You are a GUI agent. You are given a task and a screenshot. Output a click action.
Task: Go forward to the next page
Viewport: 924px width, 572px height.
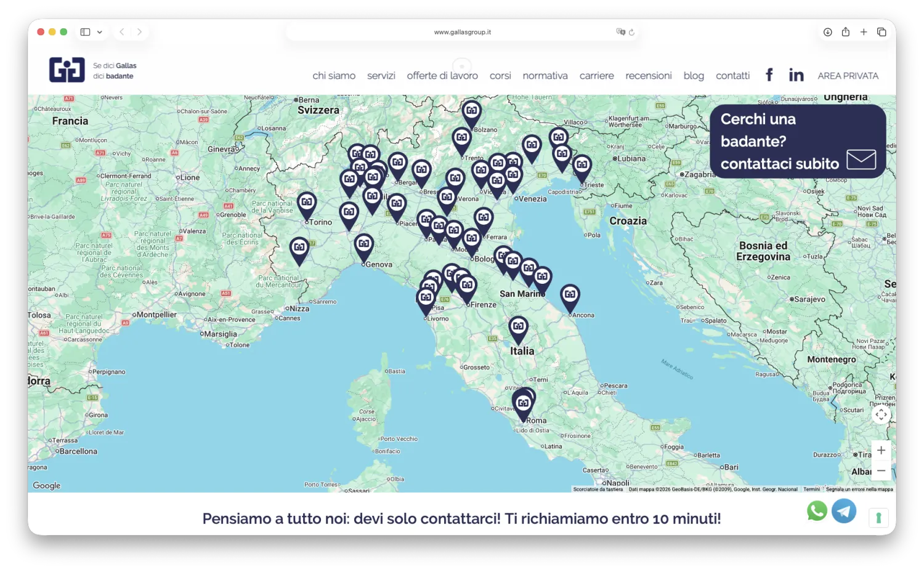139,32
